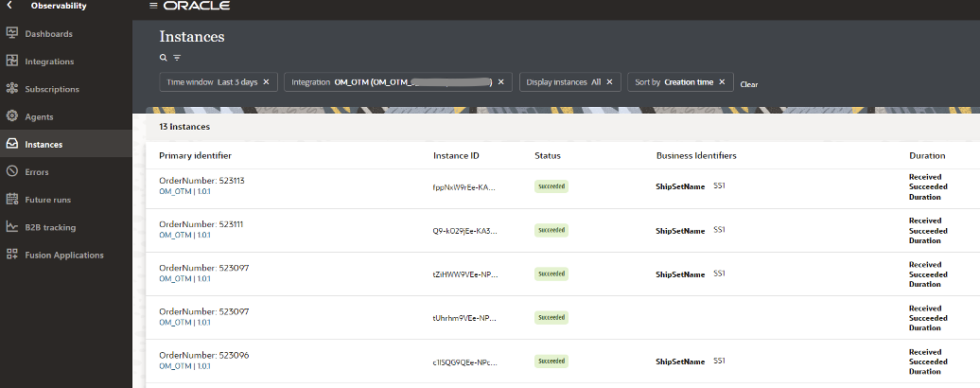
Task: Click the Subscriptions sidebar icon
Action: click(x=12, y=89)
